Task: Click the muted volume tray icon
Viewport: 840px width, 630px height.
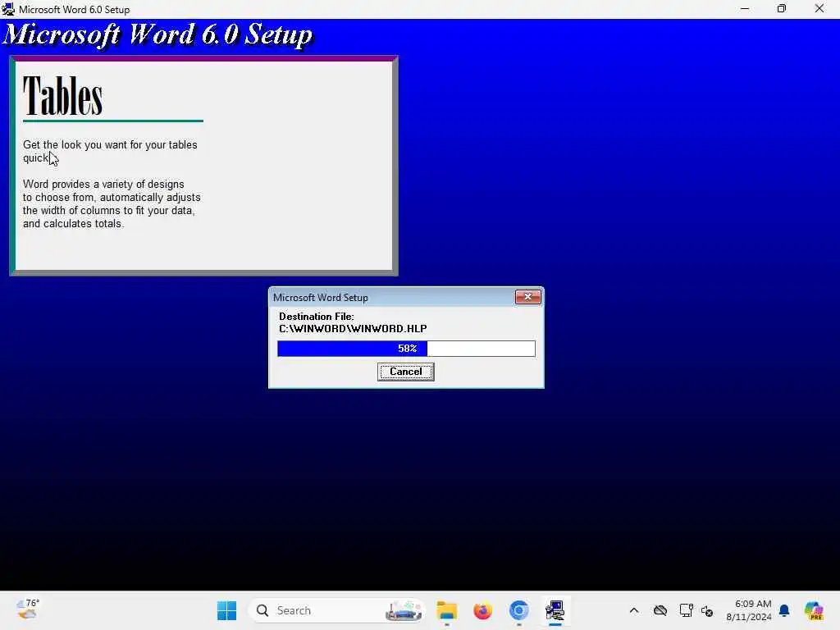Action: 707,610
